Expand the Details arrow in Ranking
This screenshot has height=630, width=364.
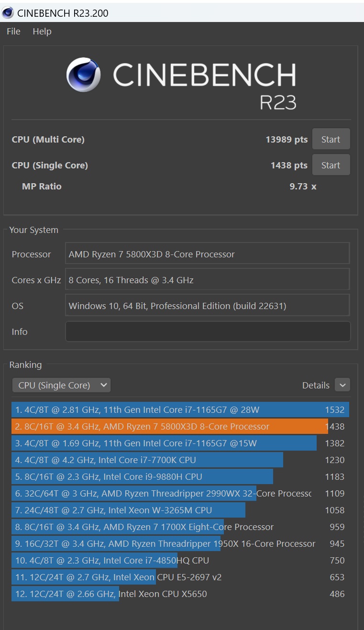coord(342,385)
